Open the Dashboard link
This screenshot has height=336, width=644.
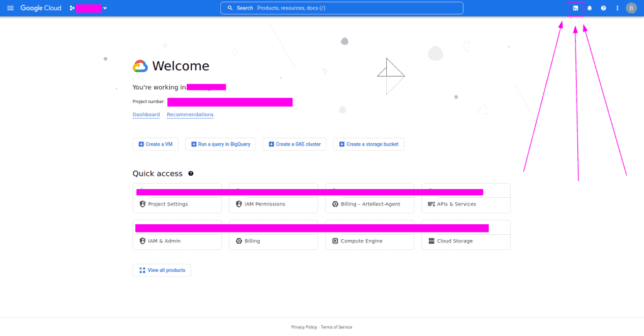(x=146, y=114)
